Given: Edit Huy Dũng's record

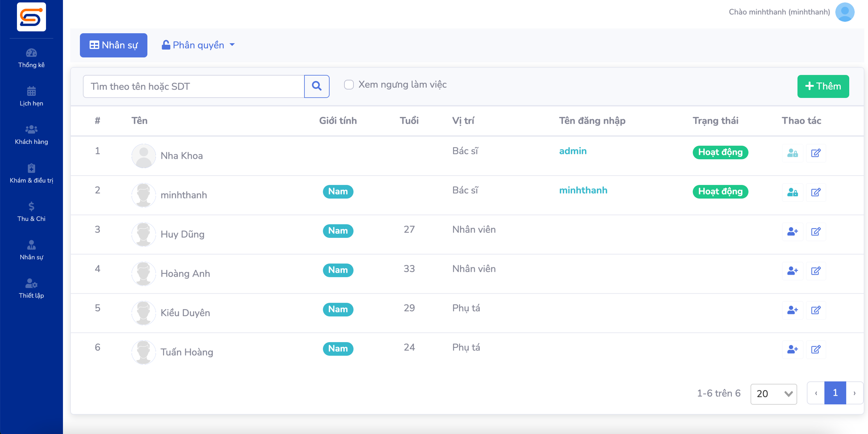Looking at the screenshot, I should [816, 231].
